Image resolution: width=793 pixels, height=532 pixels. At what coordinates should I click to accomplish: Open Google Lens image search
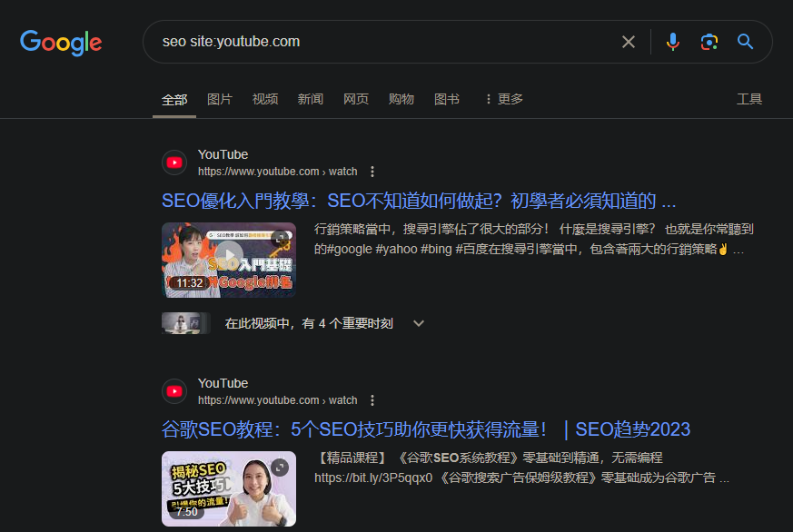point(709,42)
